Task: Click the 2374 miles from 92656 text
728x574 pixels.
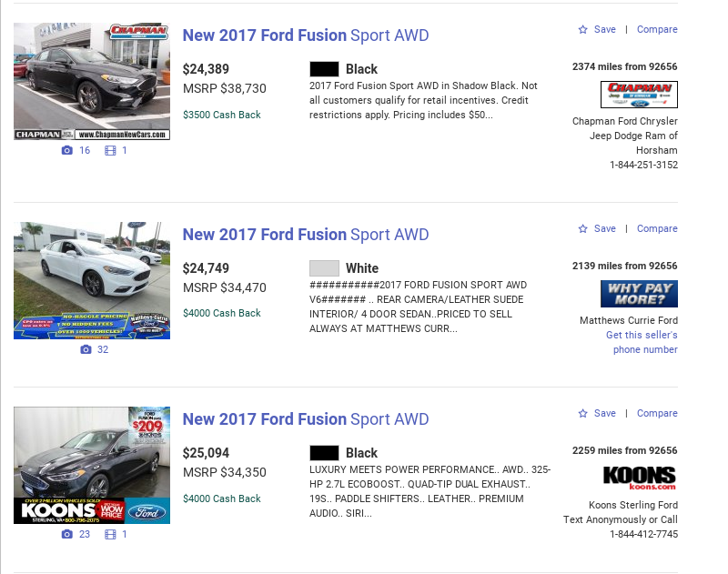Action: 625,66
